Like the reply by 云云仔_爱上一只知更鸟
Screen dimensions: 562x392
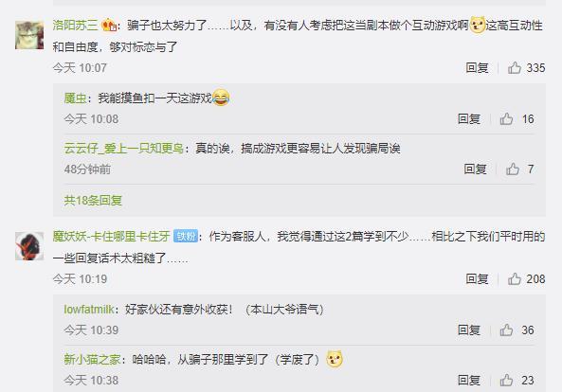click(512, 169)
